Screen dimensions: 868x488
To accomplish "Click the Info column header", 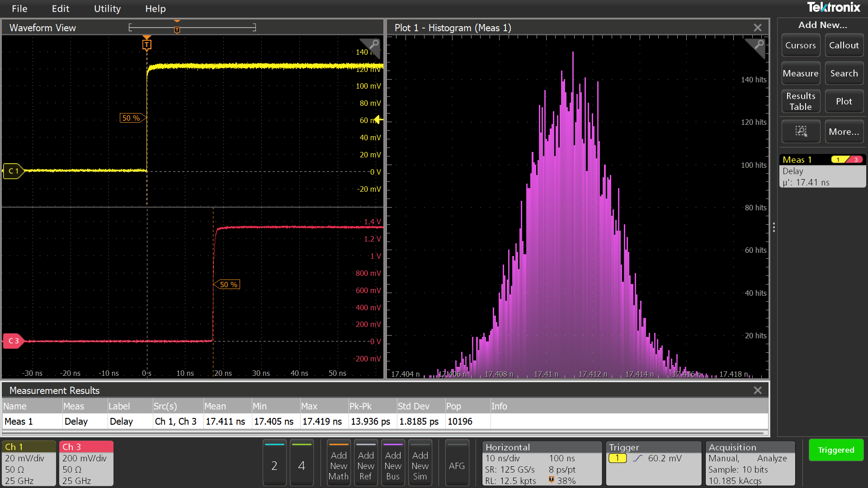I will [629, 406].
